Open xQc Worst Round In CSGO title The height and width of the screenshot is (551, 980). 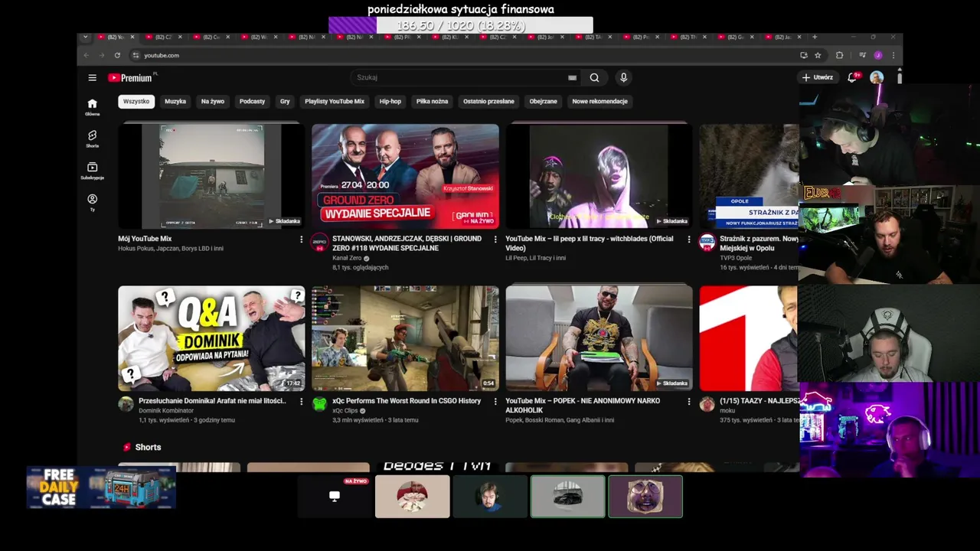(407, 401)
